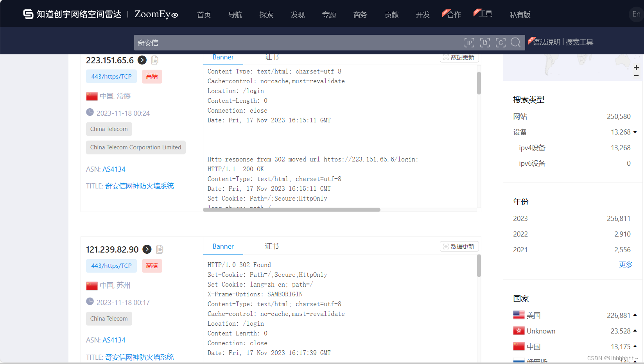Open the 开发 menu item

pyautogui.click(x=423, y=14)
